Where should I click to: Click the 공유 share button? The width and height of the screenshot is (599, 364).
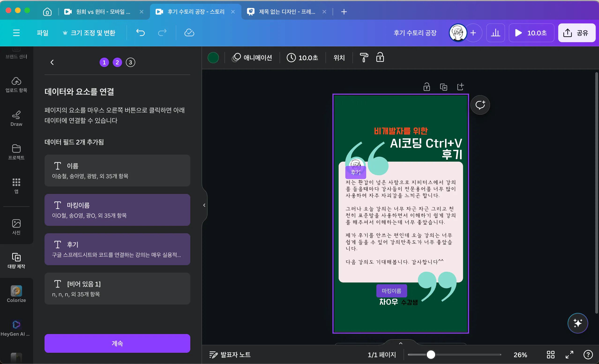point(577,33)
